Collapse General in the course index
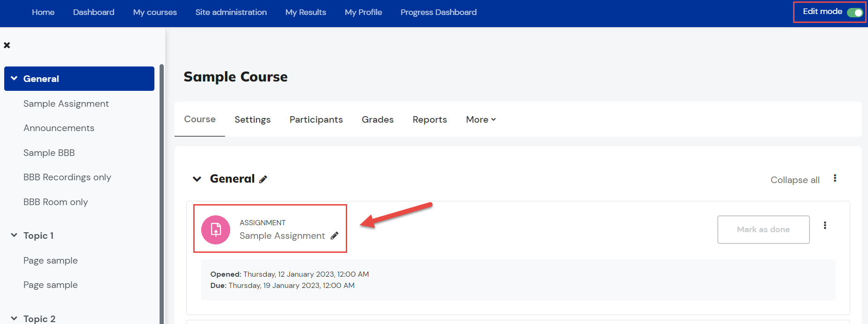The width and height of the screenshot is (868, 324). (x=14, y=79)
